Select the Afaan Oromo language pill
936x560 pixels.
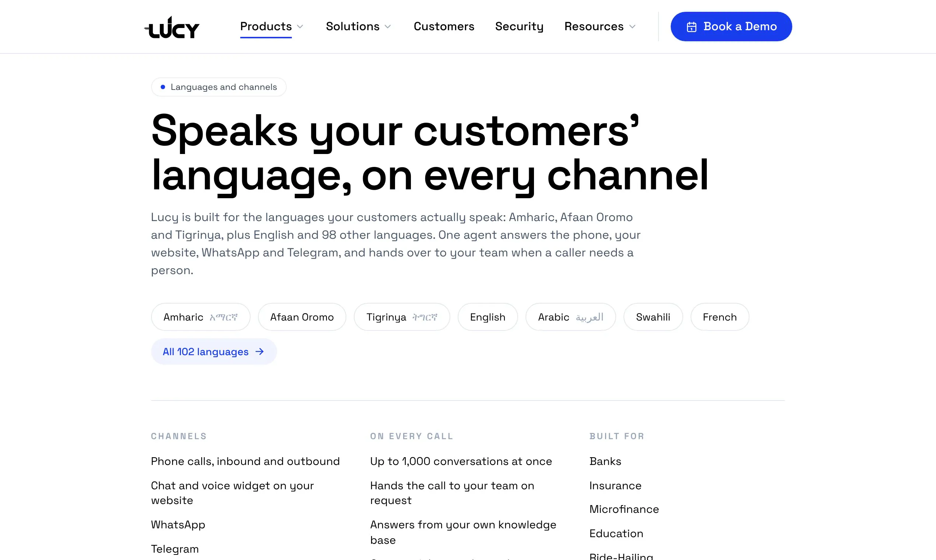coord(302,317)
